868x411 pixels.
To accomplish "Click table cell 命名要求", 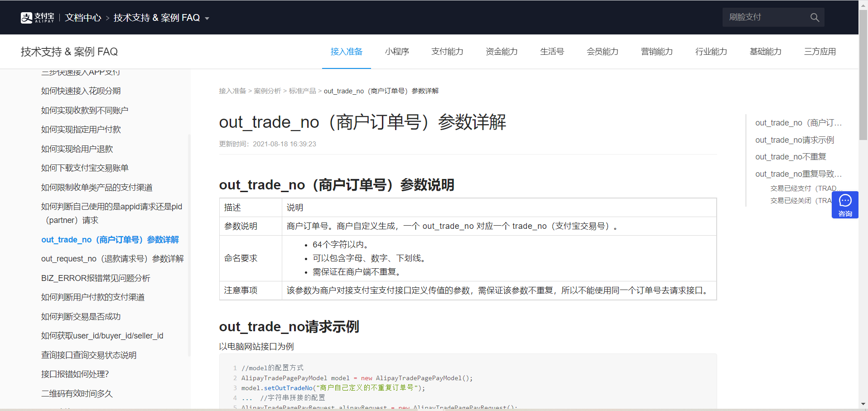I will [251, 258].
